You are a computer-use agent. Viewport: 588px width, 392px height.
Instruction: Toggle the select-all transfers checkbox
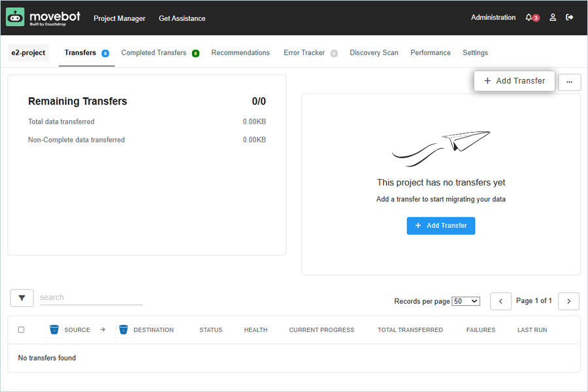[21, 330]
